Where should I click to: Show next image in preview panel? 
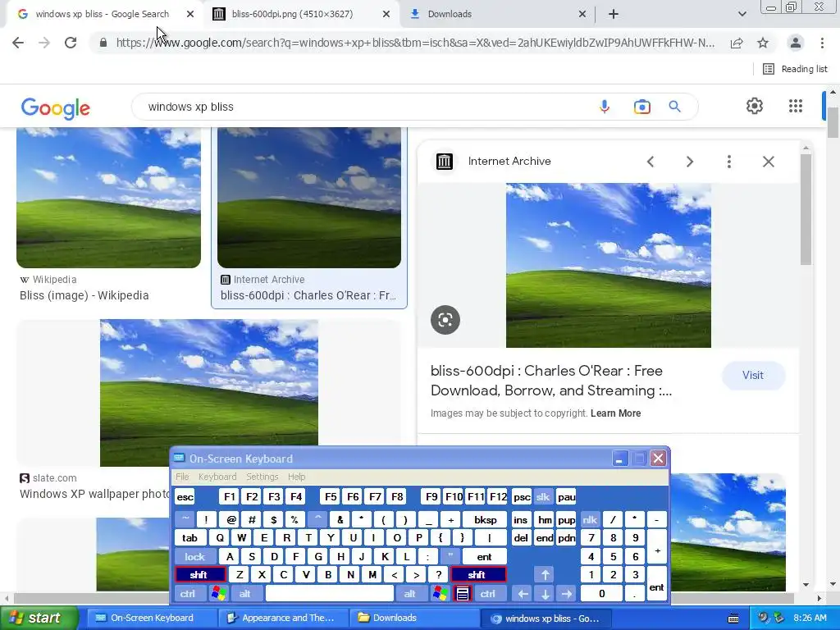689,162
